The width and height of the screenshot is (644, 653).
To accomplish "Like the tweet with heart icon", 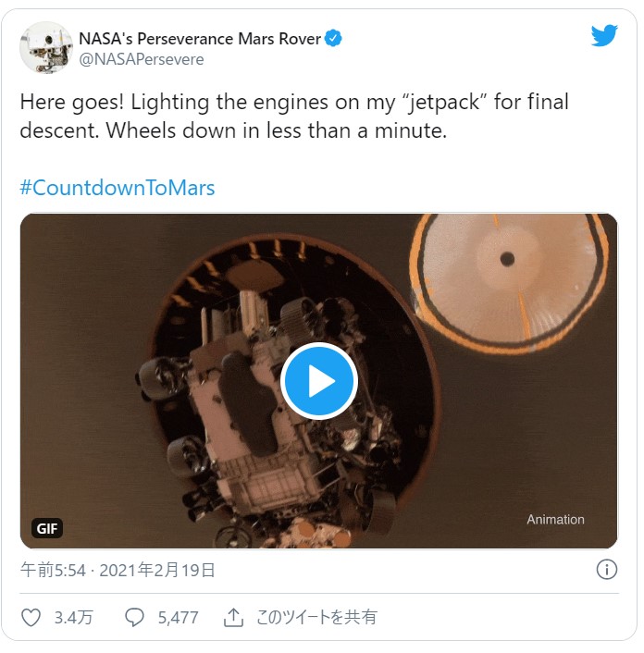I will point(31,617).
